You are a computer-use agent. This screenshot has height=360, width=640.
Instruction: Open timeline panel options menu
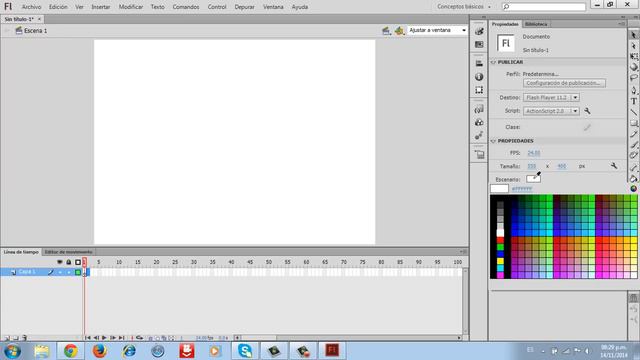463,252
